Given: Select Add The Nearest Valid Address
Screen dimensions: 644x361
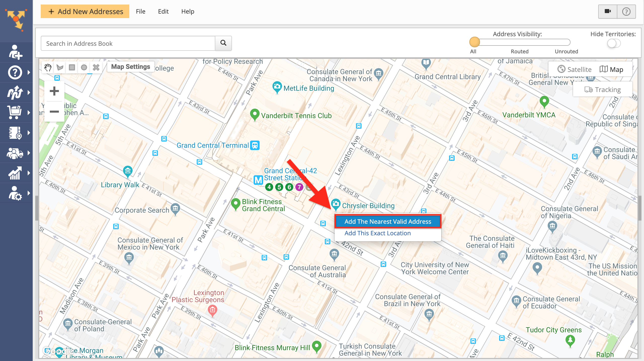Looking at the screenshot, I should tap(387, 221).
